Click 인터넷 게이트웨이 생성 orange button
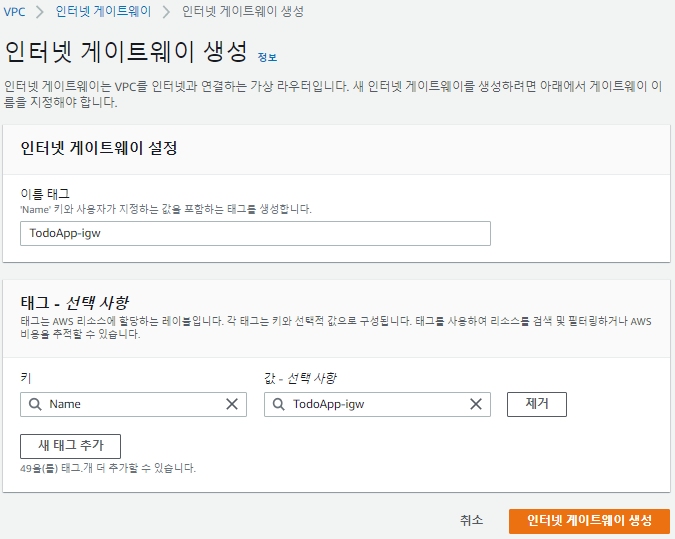The height and width of the screenshot is (539, 675). pyautogui.click(x=589, y=521)
